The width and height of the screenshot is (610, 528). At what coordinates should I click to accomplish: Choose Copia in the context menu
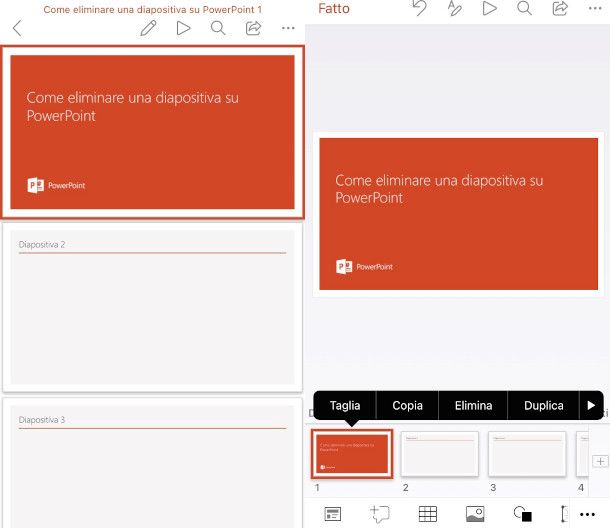point(407,405)
